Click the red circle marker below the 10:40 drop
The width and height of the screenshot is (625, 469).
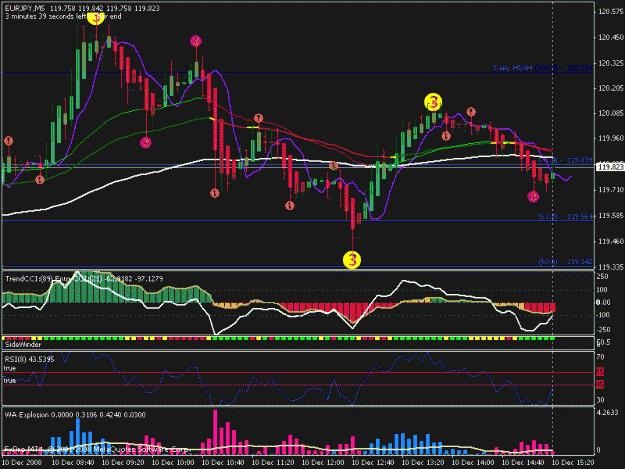click(x=214, y=193)
